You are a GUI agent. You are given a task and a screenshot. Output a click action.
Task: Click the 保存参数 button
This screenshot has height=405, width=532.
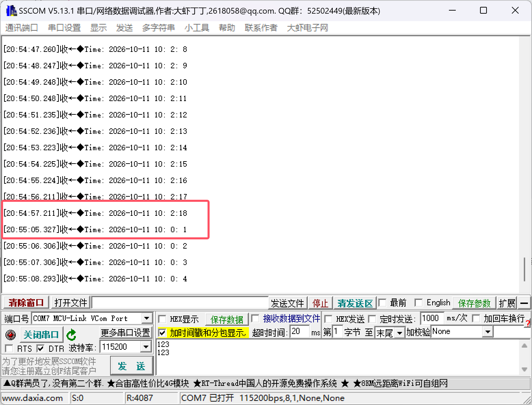click(x=474, y=303)
